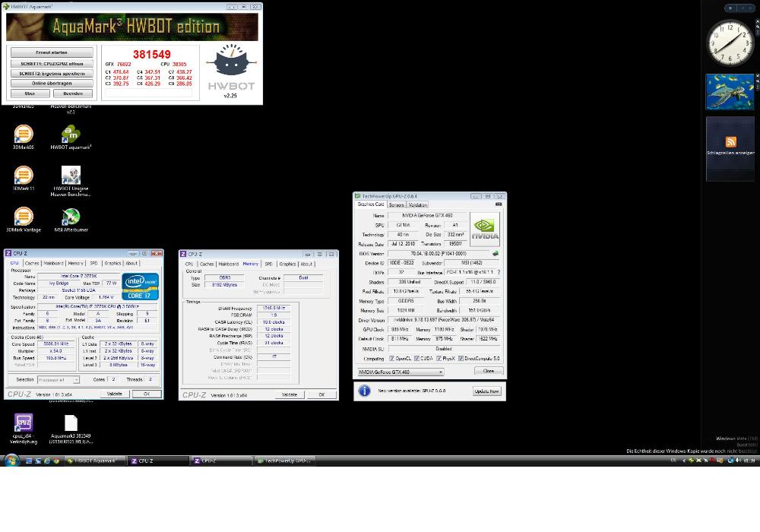
Task: Open the cpuz_x64 shortcut on desktop
Action: pyautogui.click(x=24, y=429)
